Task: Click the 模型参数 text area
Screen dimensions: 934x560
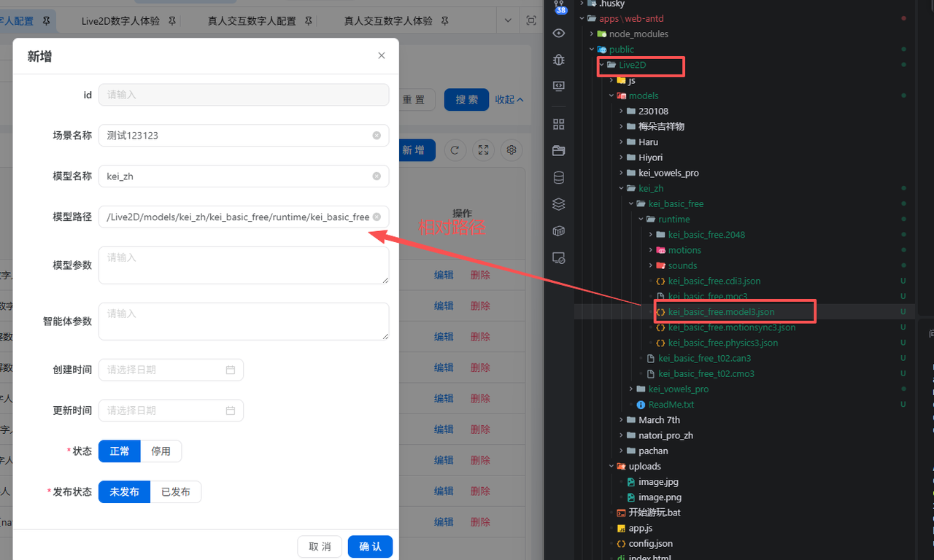Action: (243, 265)
